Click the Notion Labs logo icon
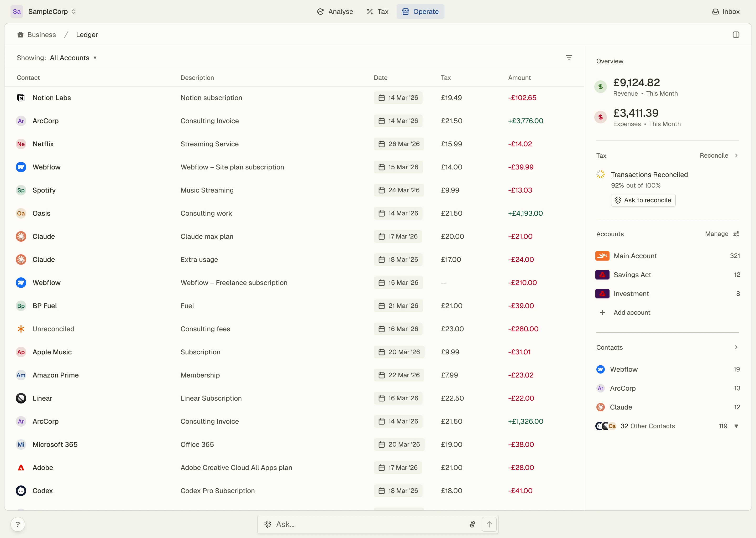The height and width of the screenshot is (538, 756). coord(21,98)
